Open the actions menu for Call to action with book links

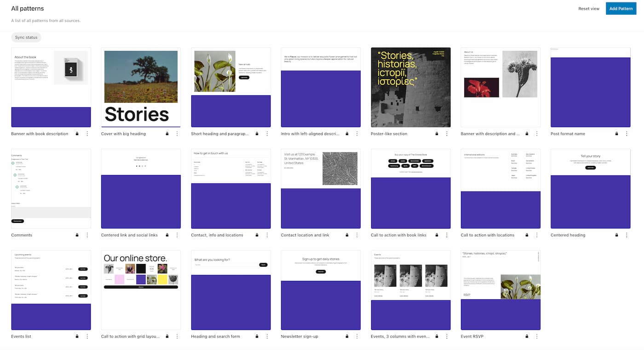click(x=447, y=235)
